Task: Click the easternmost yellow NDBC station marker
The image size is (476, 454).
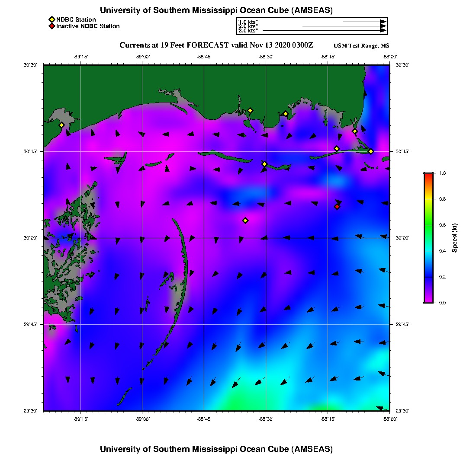Action: pos(371,151)
